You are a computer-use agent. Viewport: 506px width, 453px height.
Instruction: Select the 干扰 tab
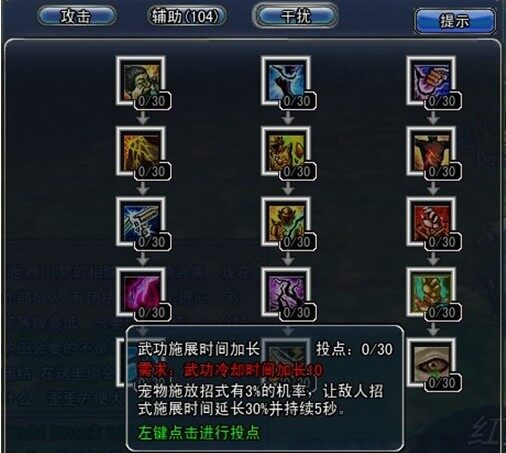click(296, 16)
